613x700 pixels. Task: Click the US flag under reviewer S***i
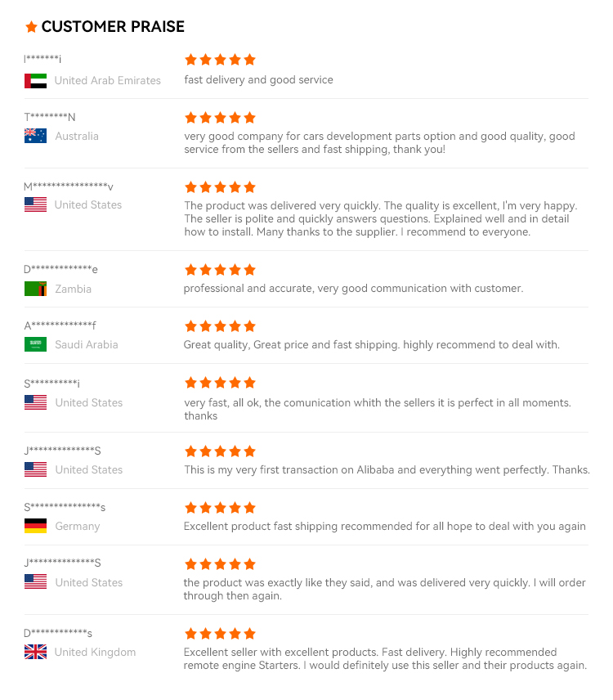(x=35, y=402)
